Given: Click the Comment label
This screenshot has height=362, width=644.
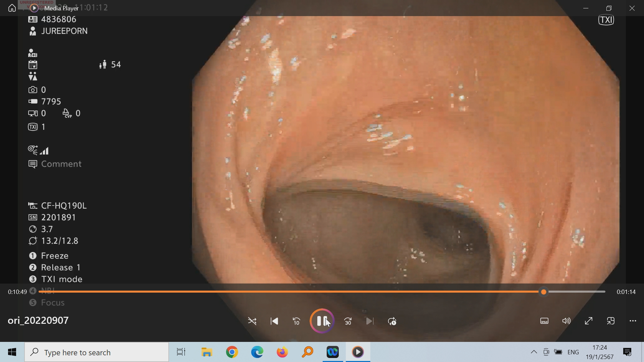Looking at the screenshot, I should [61, 164].
